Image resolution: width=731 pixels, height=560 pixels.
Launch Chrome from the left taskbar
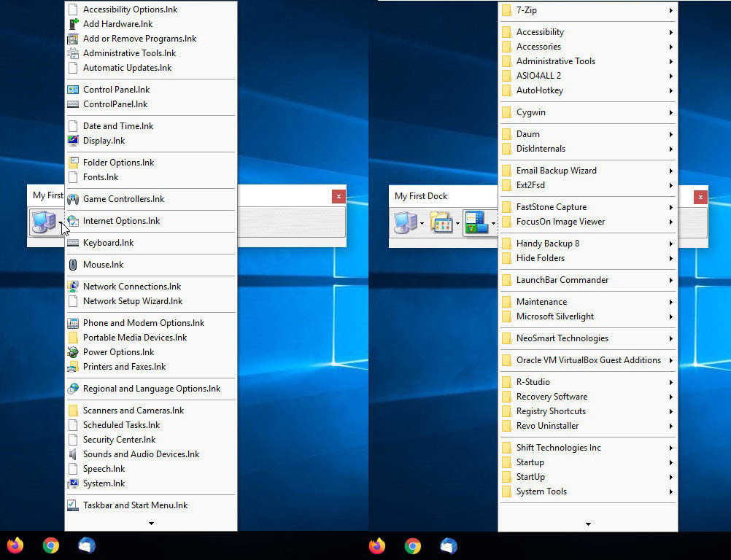point(51,545)
